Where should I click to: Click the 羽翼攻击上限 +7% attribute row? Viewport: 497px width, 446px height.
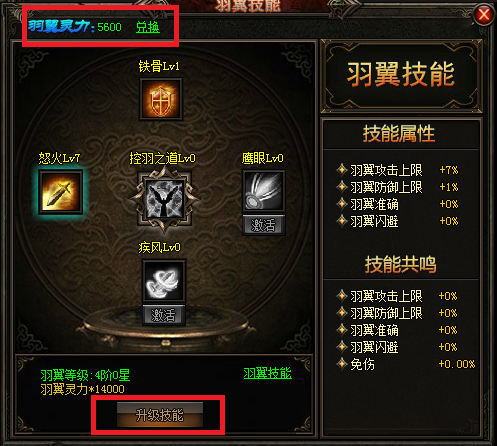pos(397,170)
